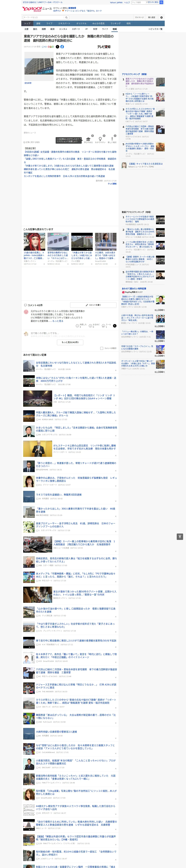Open the ヘルプ link at top
The height and width of the screenshot is (868, 186).
pyautogui.click(x=127, y=2)
